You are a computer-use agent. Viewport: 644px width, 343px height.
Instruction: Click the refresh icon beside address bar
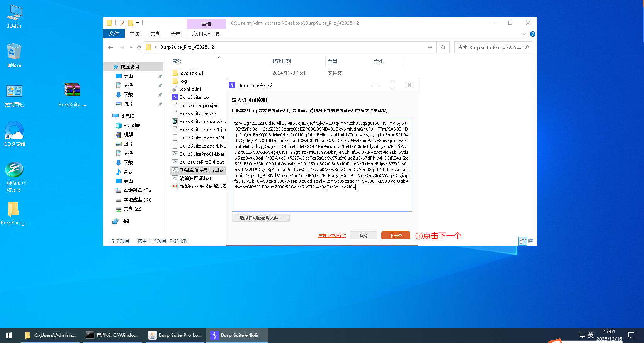coord(443,47)
